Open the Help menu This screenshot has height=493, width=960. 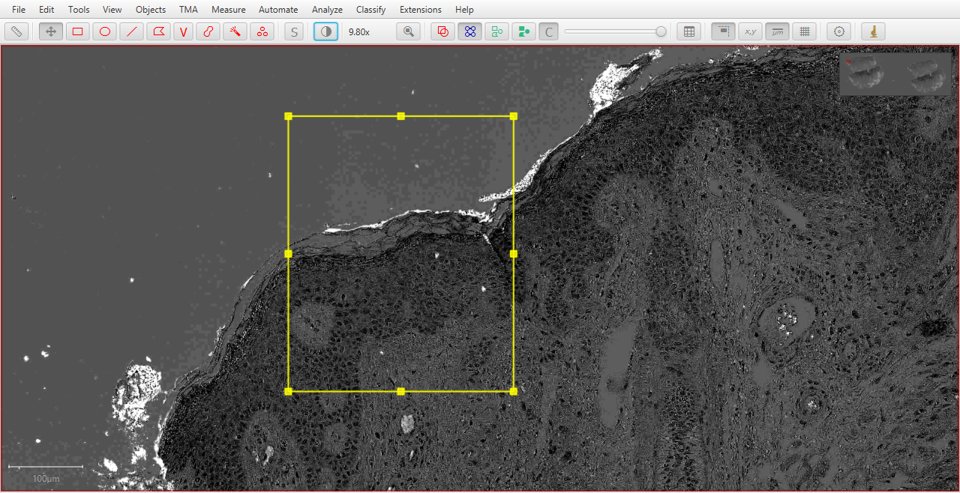click(464, 10)
